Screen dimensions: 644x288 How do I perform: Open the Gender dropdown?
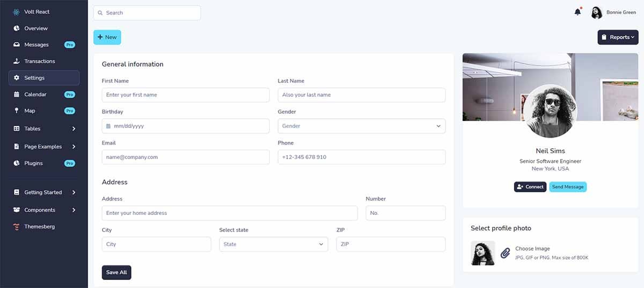click(362, 126)
